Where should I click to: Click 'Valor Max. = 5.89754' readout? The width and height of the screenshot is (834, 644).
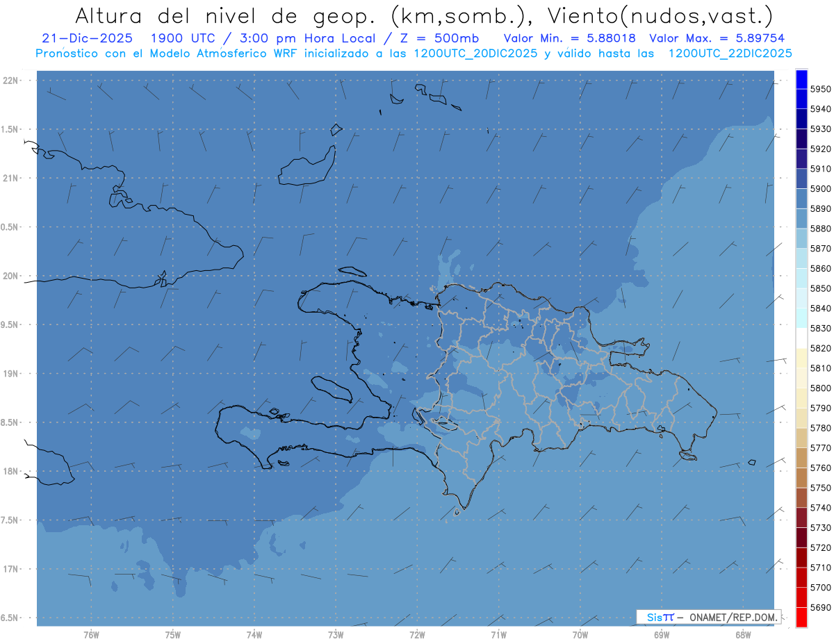[717, 38]
